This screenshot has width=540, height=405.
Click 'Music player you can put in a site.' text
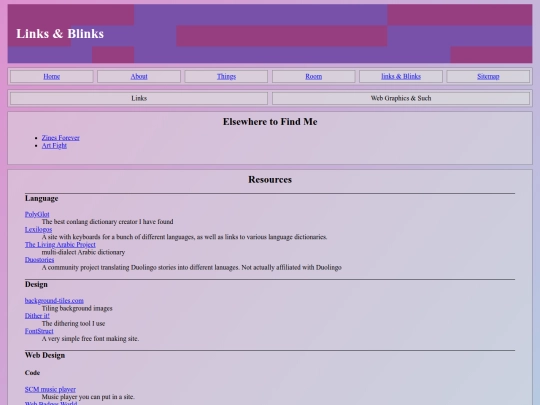[x=88, y=397]
